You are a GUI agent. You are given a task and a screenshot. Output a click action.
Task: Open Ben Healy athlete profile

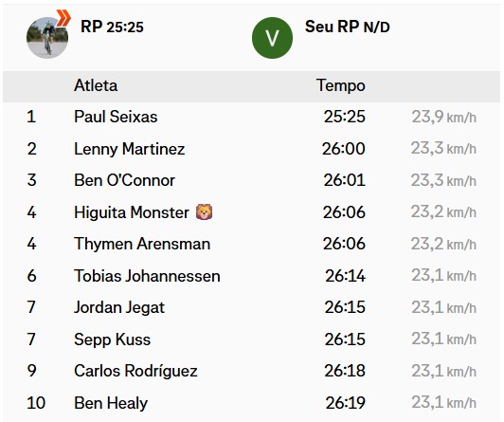111,403
